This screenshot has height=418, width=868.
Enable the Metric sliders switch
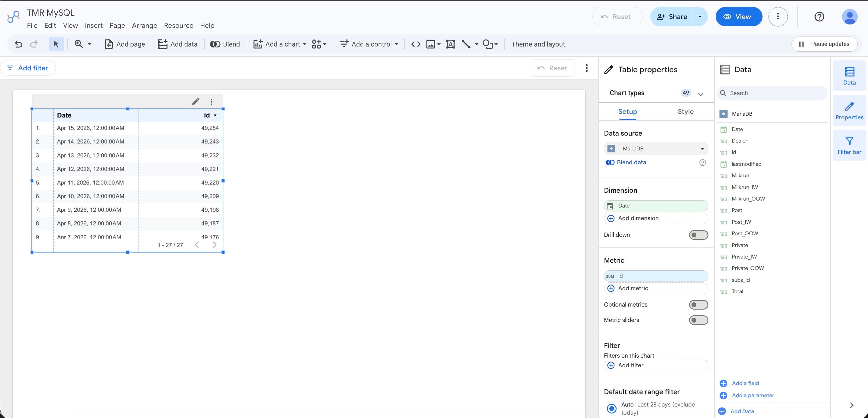tap(698, 320)
